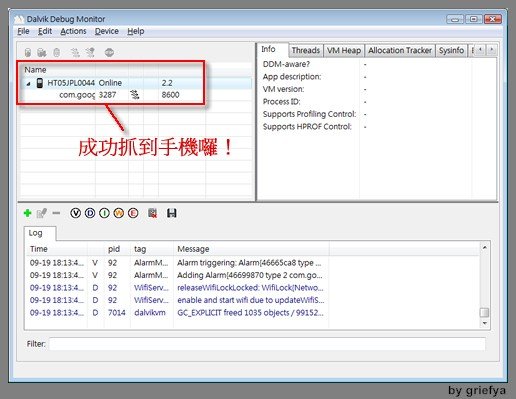Toggle Warning log level filter

[x=119, y=213]
